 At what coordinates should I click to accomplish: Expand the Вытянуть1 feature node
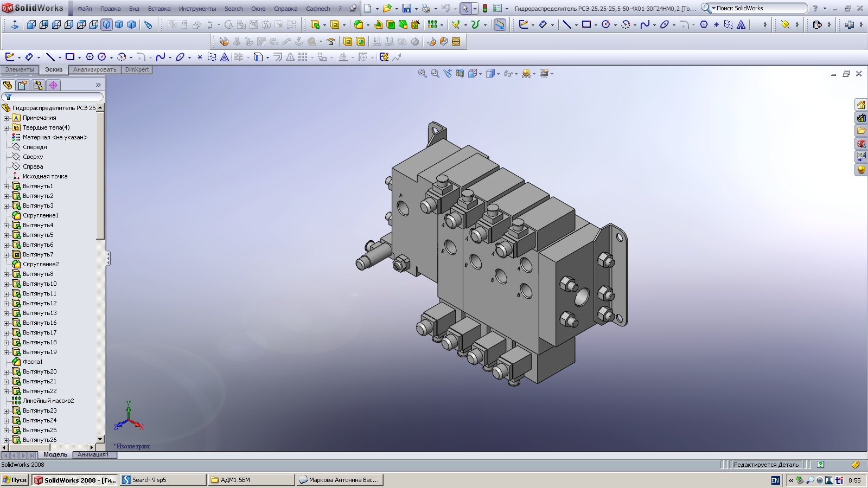pyautogui.click(x=7, y=186)
